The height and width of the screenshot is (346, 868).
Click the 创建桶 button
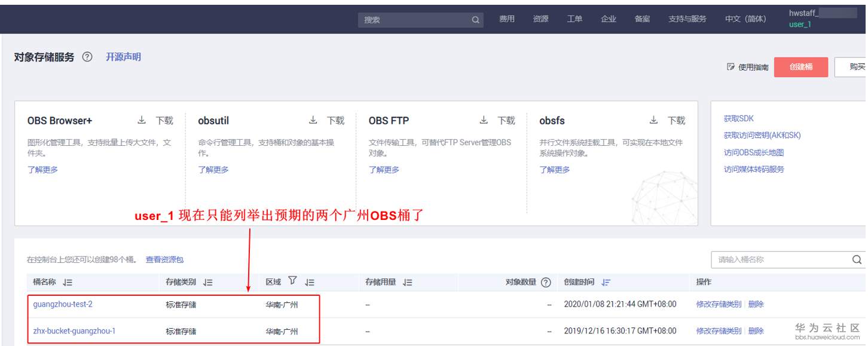click(801, 68)
